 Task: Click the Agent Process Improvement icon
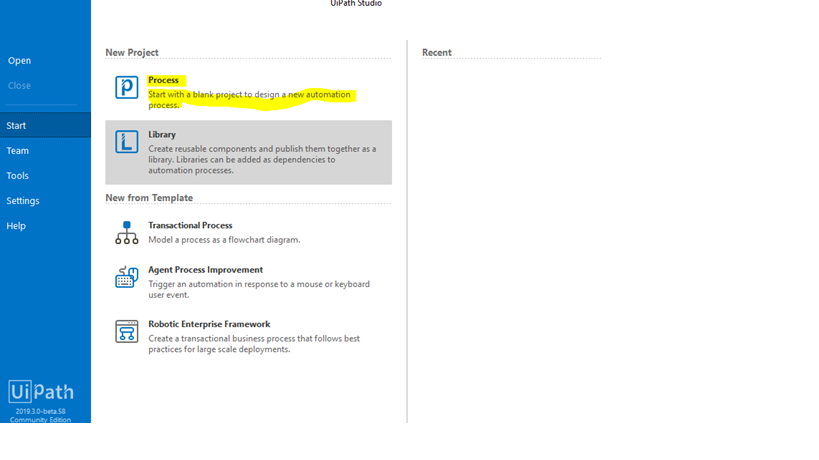click(126, 277)
